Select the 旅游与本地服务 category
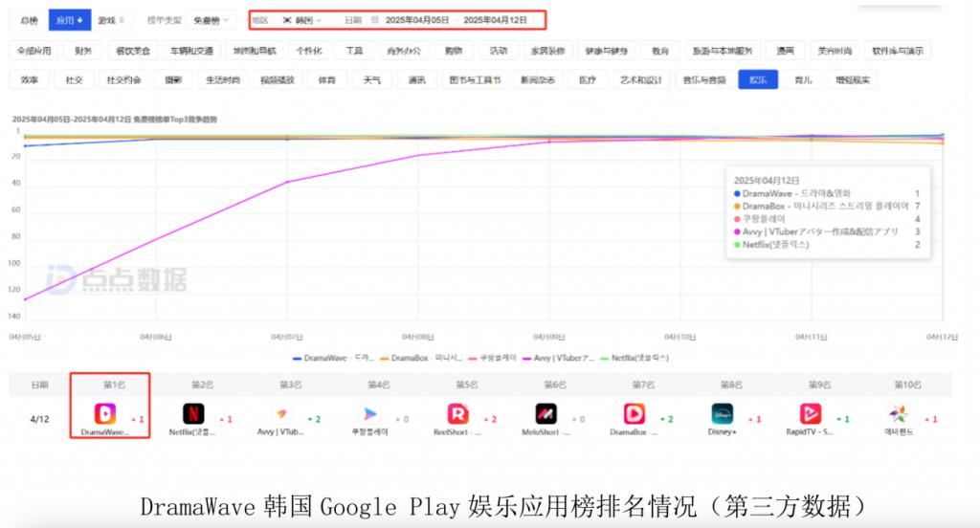Screen dimensions: 980x528 (x=723, y=51)
